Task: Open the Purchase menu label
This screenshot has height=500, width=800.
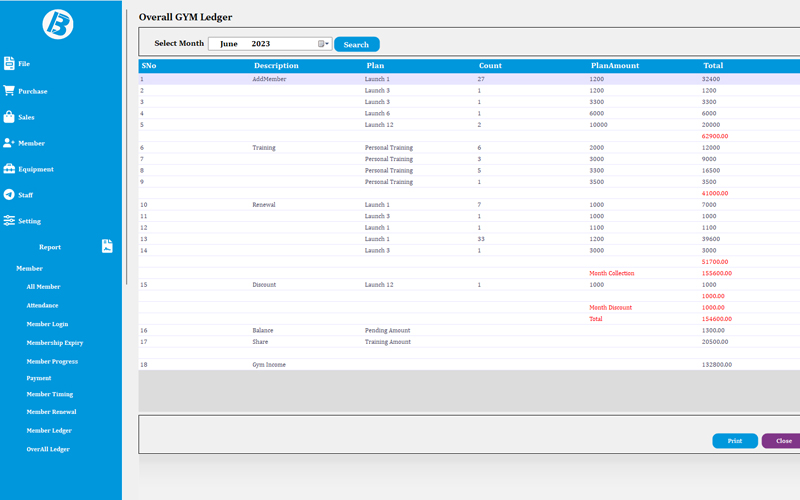Action: click(x=33, y=91)
